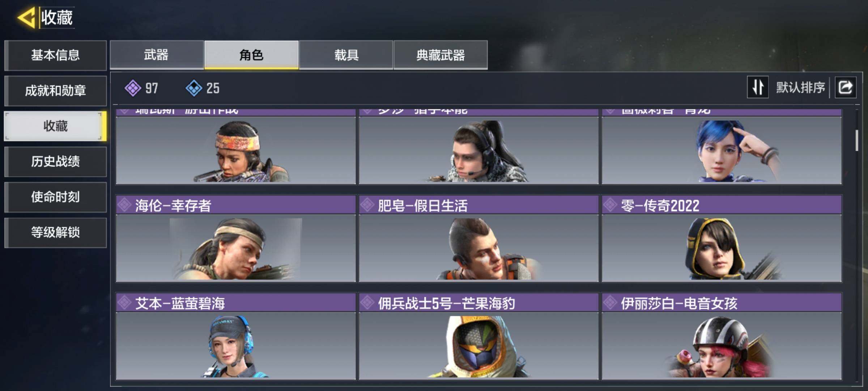The width and height of the screenshot is (868, 391).
Task: Switch to the 武器 tab
Action: (157, 55)
